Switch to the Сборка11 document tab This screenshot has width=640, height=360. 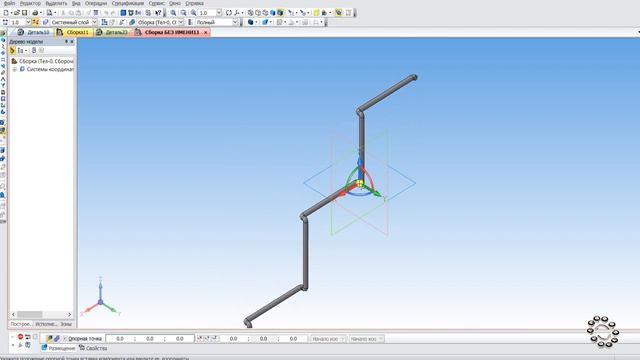click(73, 32)
